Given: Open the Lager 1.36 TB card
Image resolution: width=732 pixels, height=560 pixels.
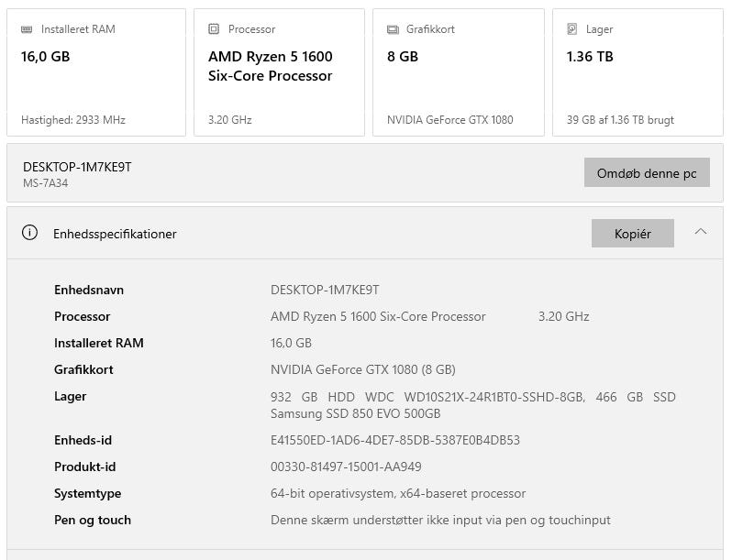Looking at the screenshot, I should (638, 73).
